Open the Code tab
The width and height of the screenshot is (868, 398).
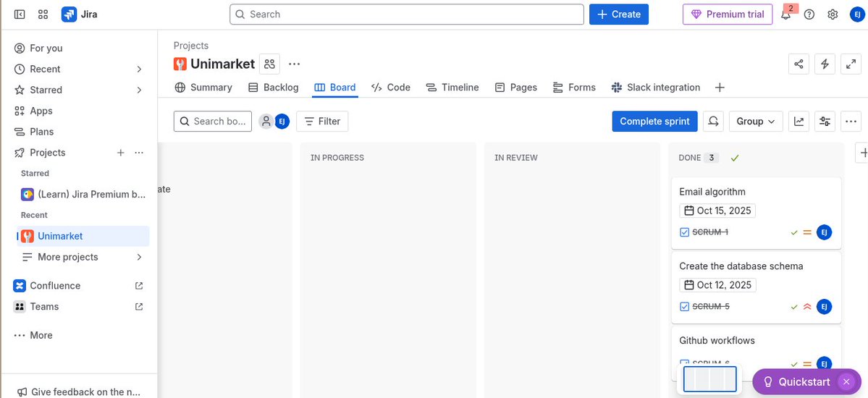point(391,88)
